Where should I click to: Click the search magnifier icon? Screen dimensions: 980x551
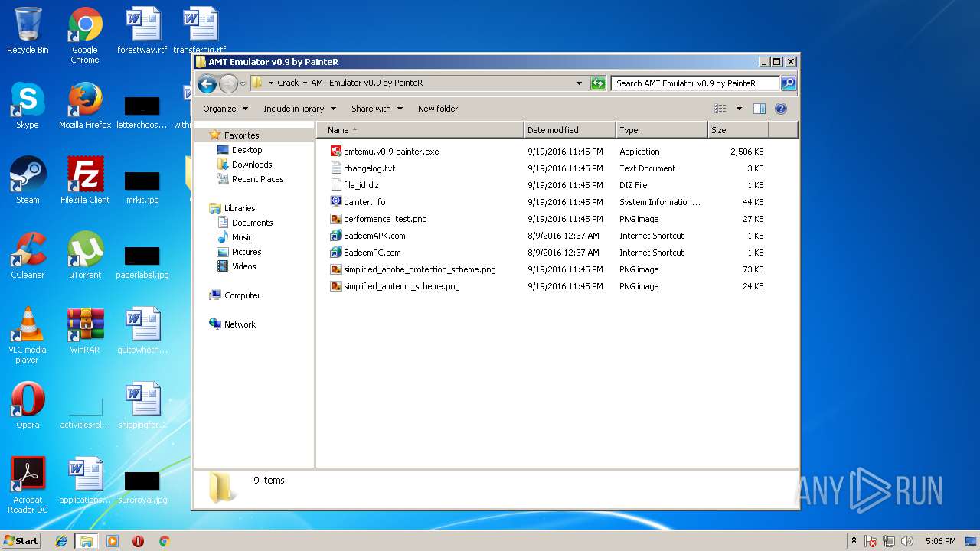coord(789,83)
